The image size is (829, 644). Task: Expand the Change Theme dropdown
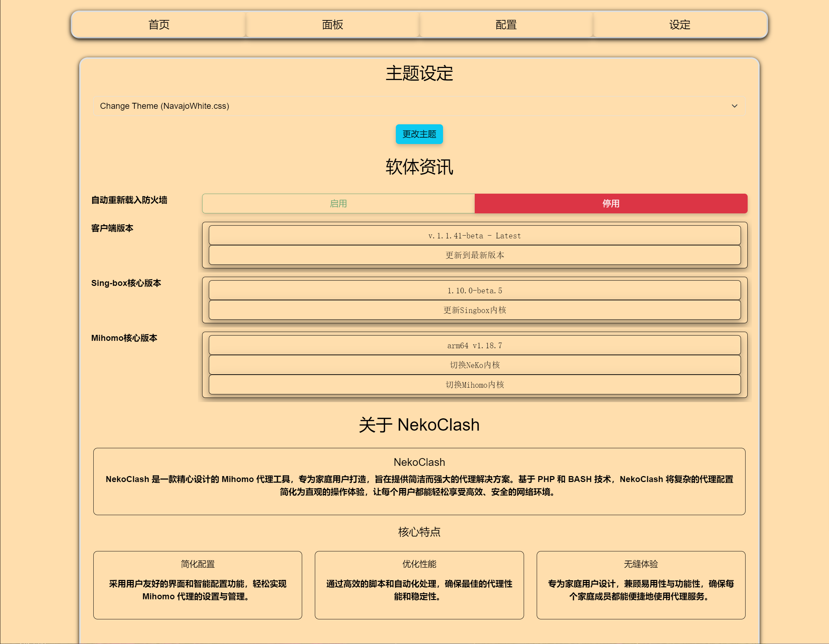419,106
